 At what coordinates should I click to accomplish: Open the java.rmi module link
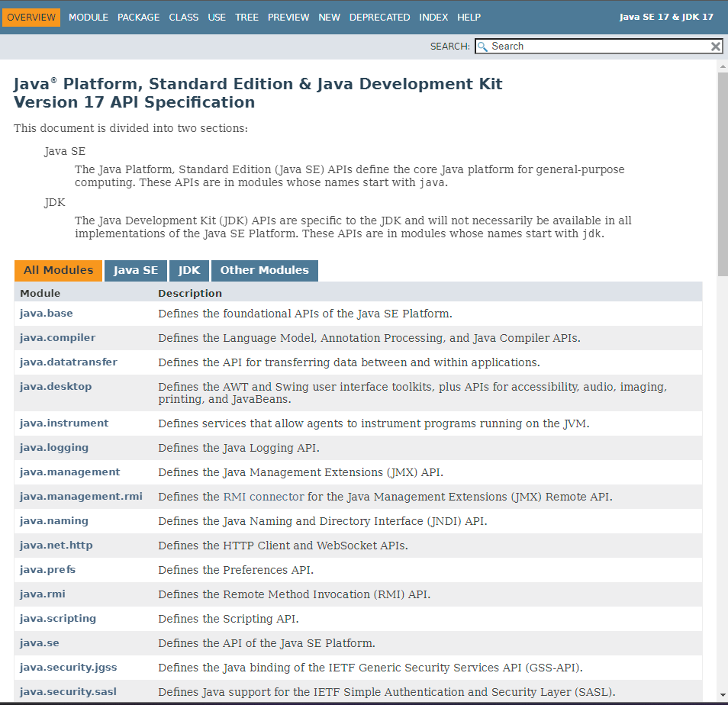(42, 594)
